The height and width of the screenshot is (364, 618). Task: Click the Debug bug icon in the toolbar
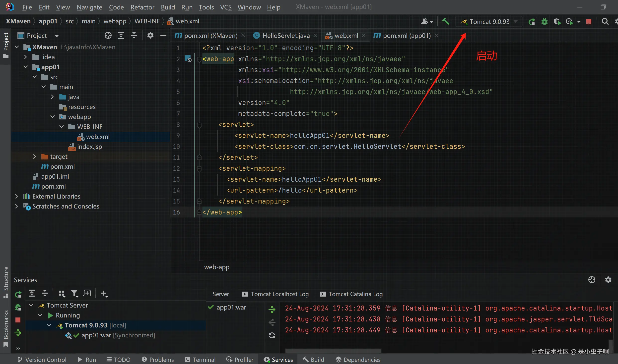pyautogui.click(x=545, y=22)
